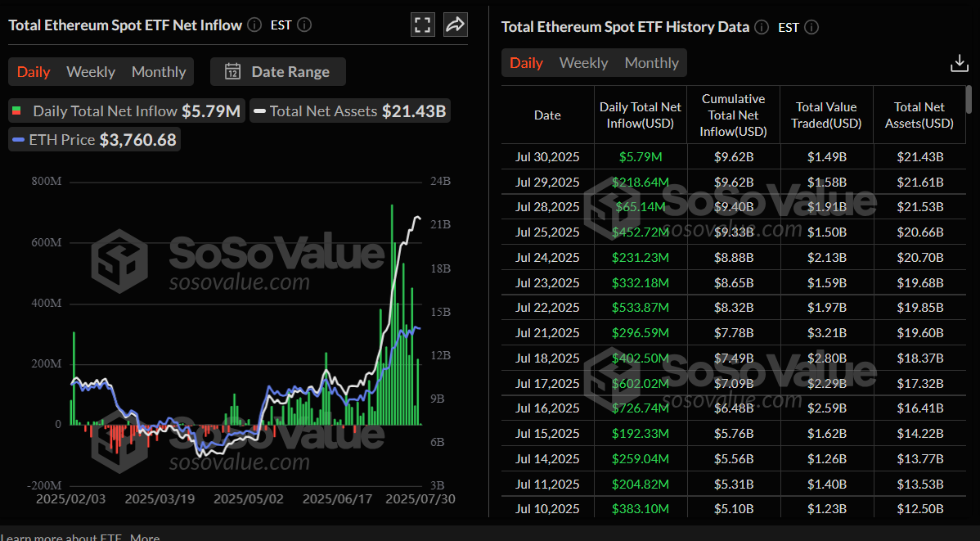Click the EST info icon on the history data panel

click(x=811, y=27)
